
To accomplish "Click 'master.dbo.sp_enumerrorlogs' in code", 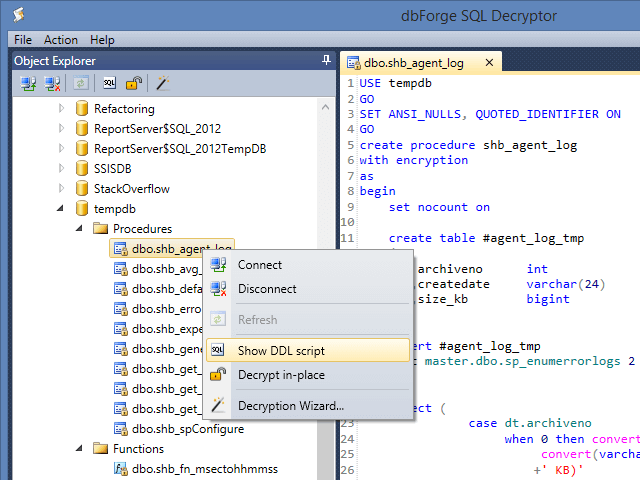I will (522, 361).
